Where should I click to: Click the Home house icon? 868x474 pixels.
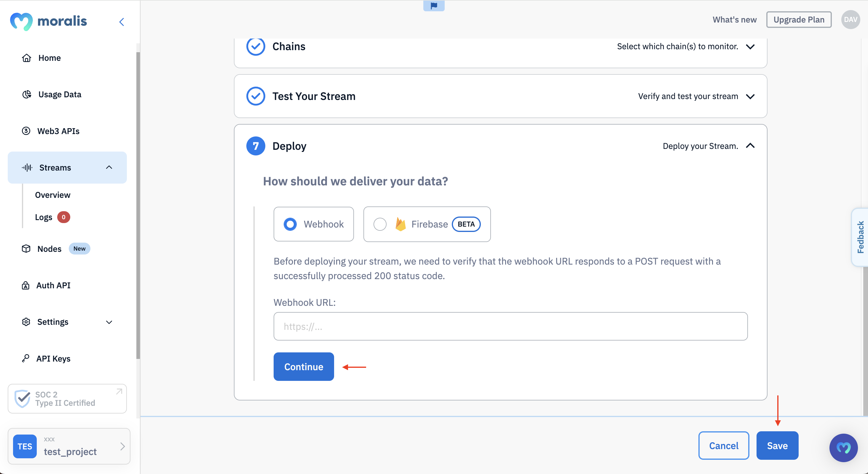tap(27, 58)
